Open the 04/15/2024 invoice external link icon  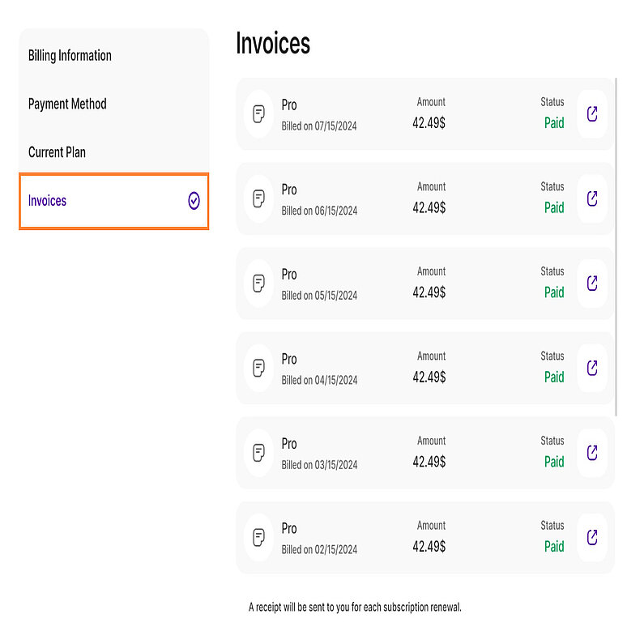[x=592, y=368]
